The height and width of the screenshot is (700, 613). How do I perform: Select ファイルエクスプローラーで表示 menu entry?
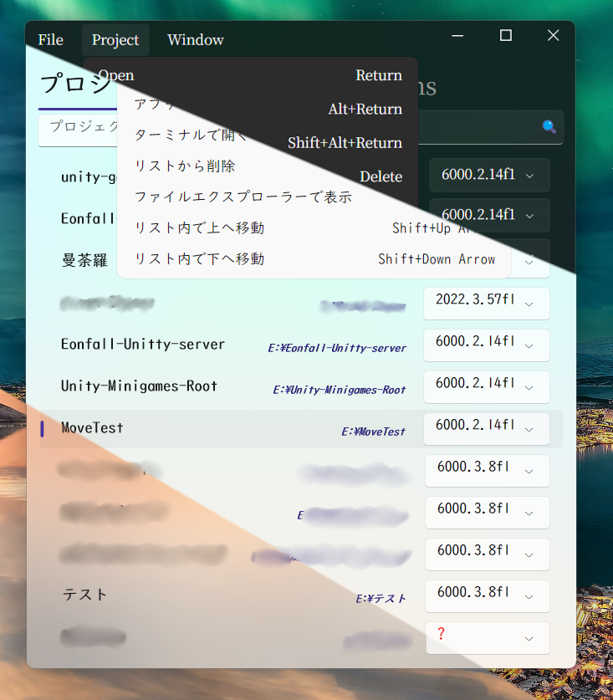(x=243, y=197)
